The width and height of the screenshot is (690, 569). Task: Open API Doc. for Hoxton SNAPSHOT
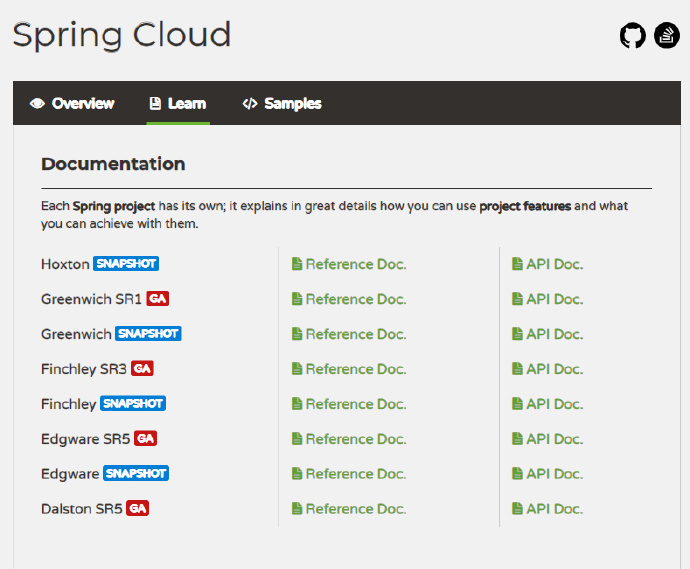(x=547, y=264)
